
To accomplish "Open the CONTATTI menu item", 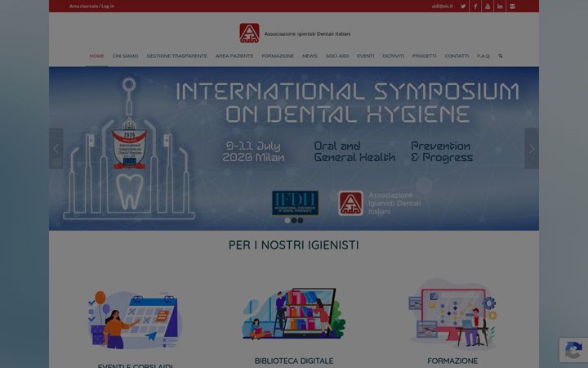I will (457, 56).
